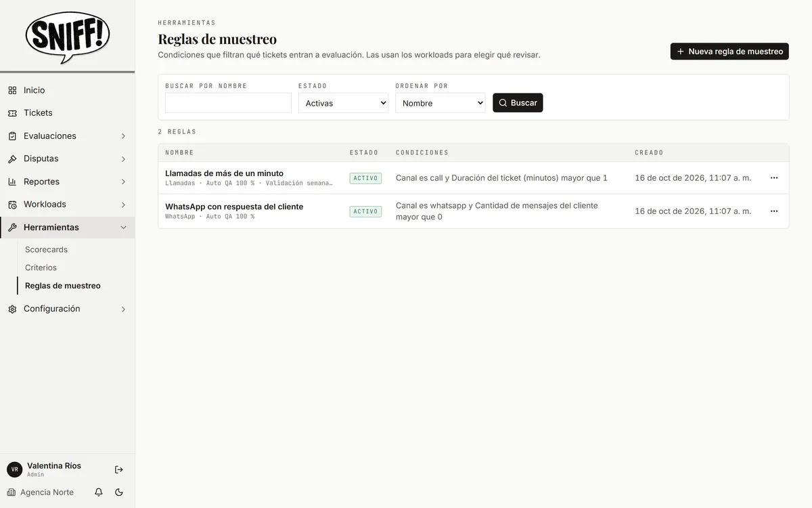This screenshot has width=812, height=508.
Task: Go to Inicio in the sidebar
Action: tap(67, 90)
